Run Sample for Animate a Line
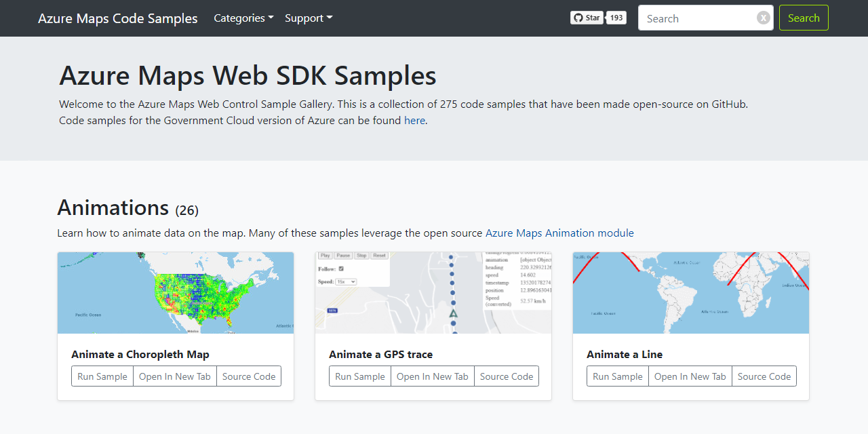 click(618, 376)
